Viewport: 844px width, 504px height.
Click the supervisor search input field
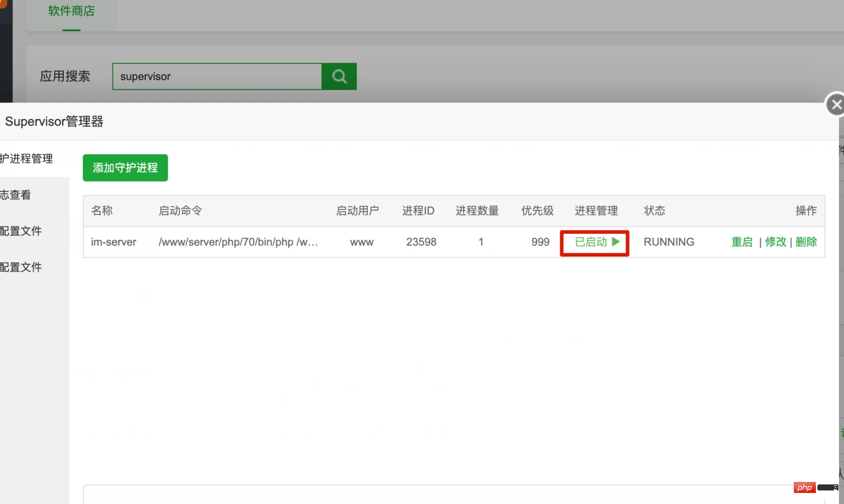click(x=217, y=76)
